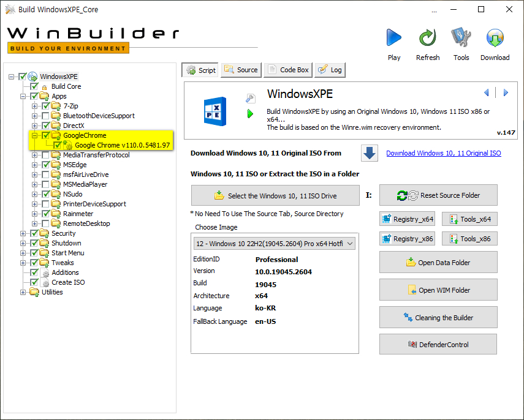Enable the MediaTransferProtocol checkbox
This screenshot has width=524, height=420.
click(46, 155)
